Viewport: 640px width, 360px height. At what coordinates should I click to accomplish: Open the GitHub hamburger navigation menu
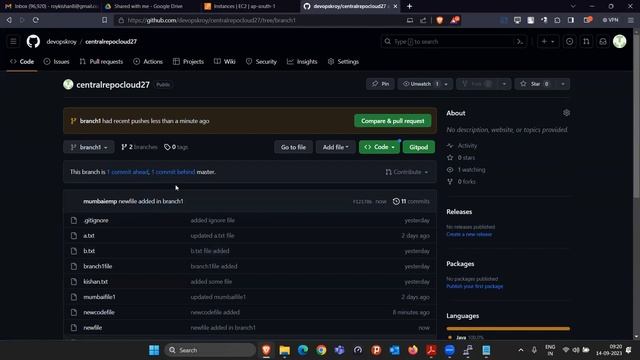click(13, 41)
